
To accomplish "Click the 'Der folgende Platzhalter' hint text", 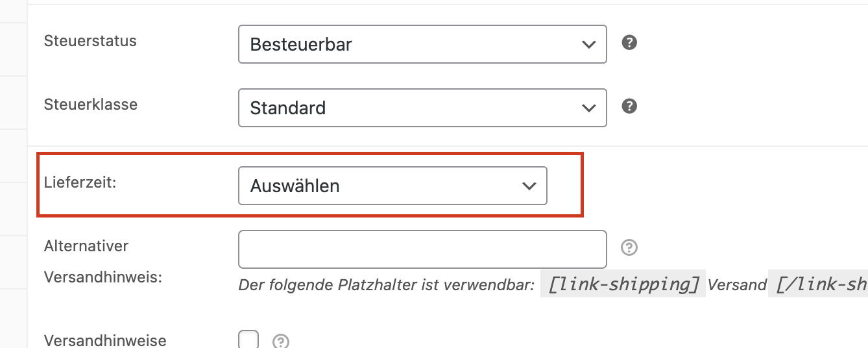I will tap(386, 285).
